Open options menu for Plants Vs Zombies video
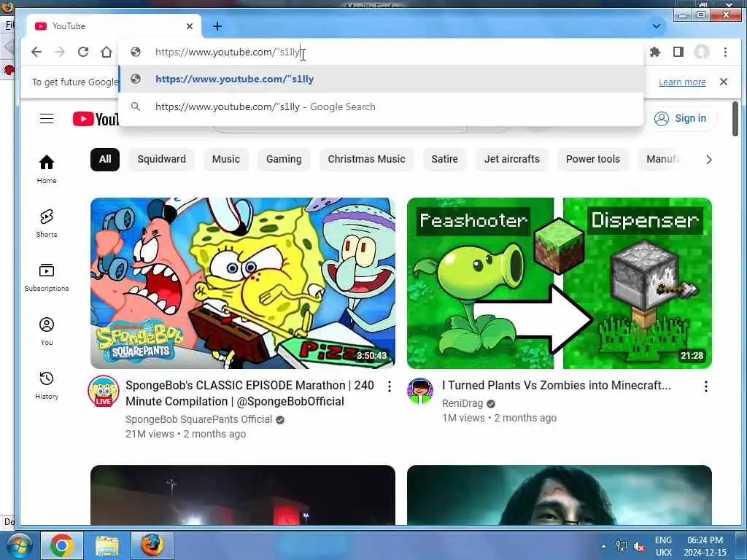The width and height of the screenshot is (747, 560). pos(705,386)
